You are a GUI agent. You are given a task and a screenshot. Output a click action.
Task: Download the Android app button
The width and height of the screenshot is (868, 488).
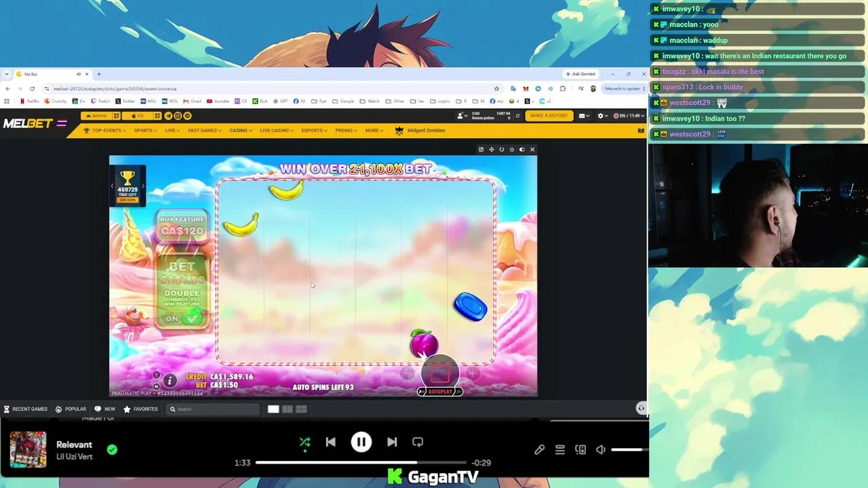pyautogui.click(x=96, y=116)
